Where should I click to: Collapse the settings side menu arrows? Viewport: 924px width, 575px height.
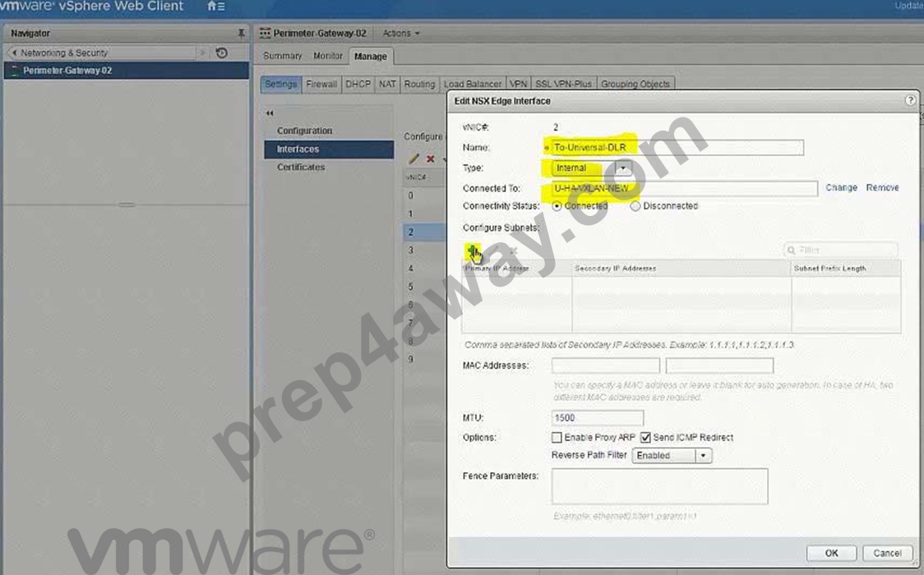270,113
